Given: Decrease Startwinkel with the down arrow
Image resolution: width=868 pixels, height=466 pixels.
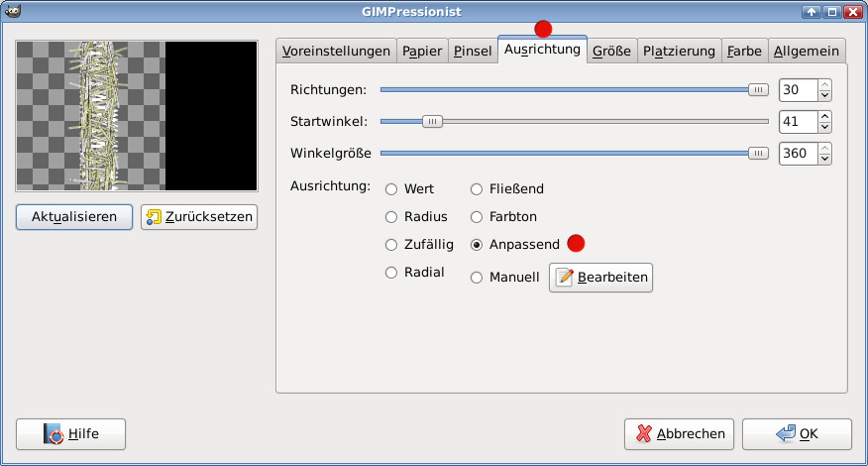Looking at the screenshot, I should (x=824, y=127).
